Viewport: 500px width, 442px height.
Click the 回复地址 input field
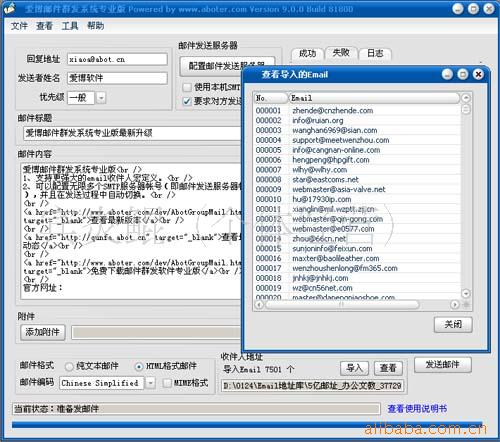click(117, 59)
